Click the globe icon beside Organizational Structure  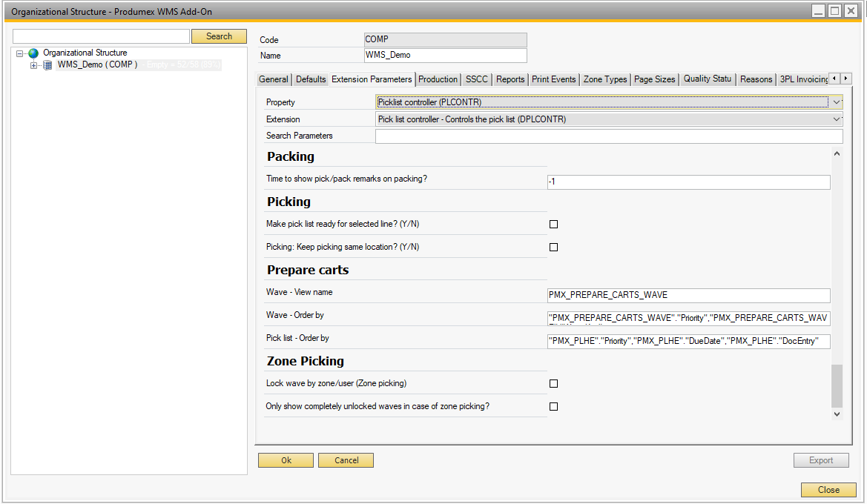[x=33, y=53]
